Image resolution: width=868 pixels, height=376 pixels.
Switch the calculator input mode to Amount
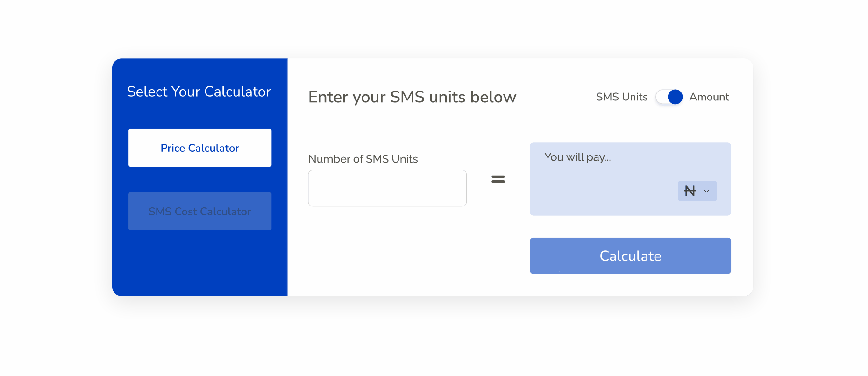(x=669, y=97)
